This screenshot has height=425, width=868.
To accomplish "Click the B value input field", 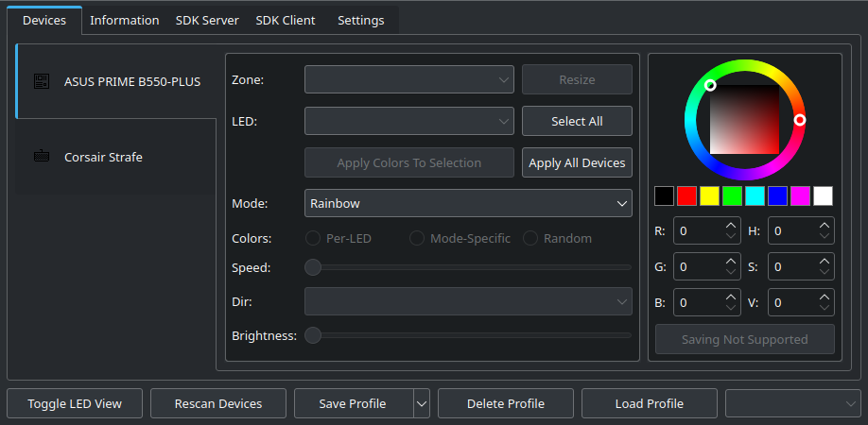I will click(698, 303).
